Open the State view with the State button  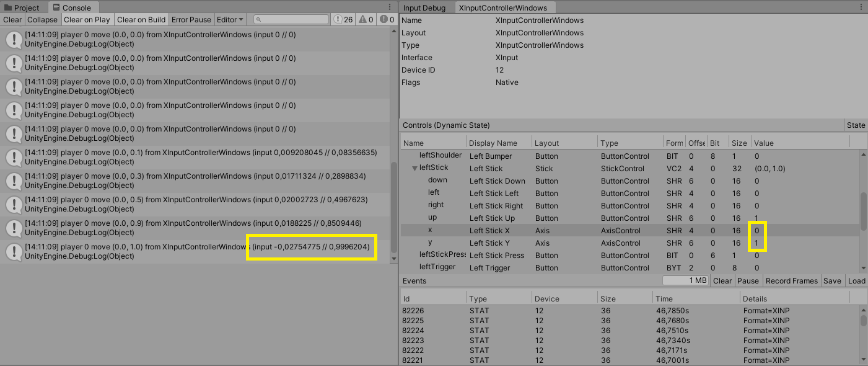[x=856, y=125]
